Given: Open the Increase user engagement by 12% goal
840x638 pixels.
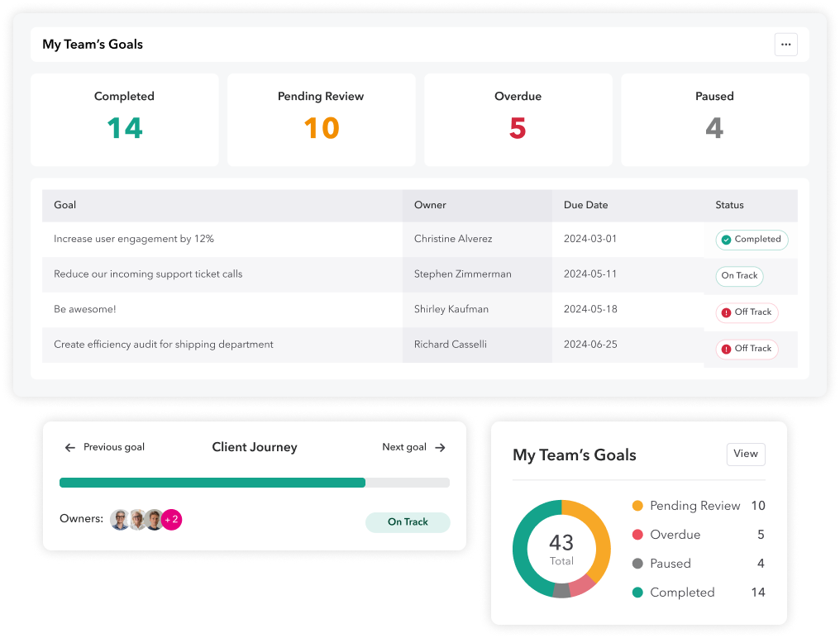Looking at the screenshot, I should (x=134, y=239).
